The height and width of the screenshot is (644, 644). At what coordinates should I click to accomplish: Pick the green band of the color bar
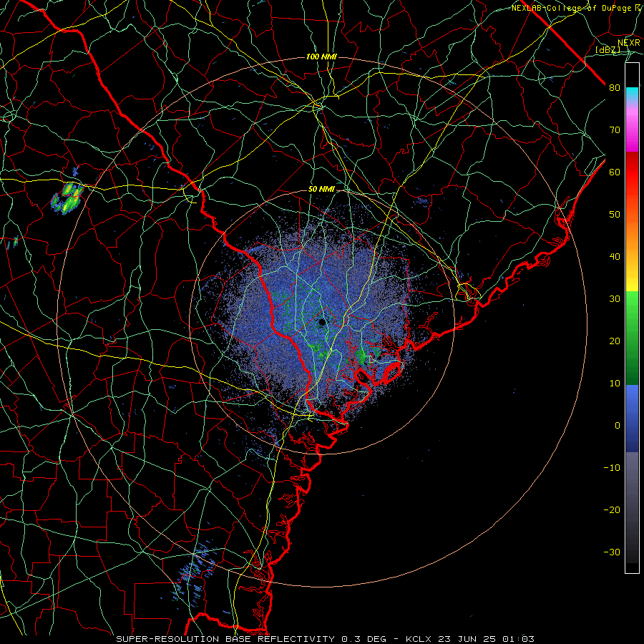point(632,338)
